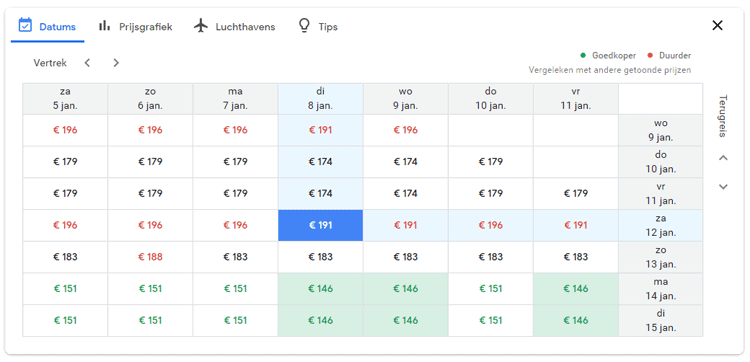
Task: Pick € 183 for 5 jan. departure, 13 jan. return
Action: tap(65, 257)
